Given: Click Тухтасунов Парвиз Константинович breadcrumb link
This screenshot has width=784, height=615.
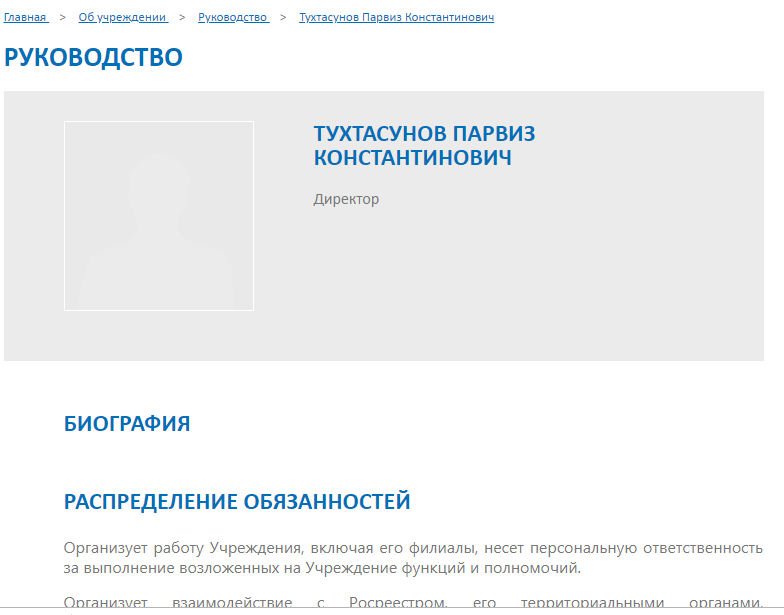Looking at the screenshot, I should pyautogui.click(x=396, y=17).
